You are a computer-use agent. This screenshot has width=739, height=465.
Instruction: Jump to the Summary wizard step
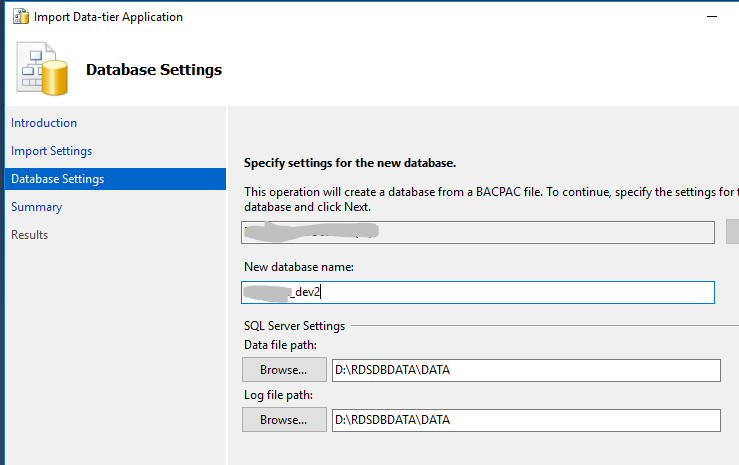click(x=36, y=207)
